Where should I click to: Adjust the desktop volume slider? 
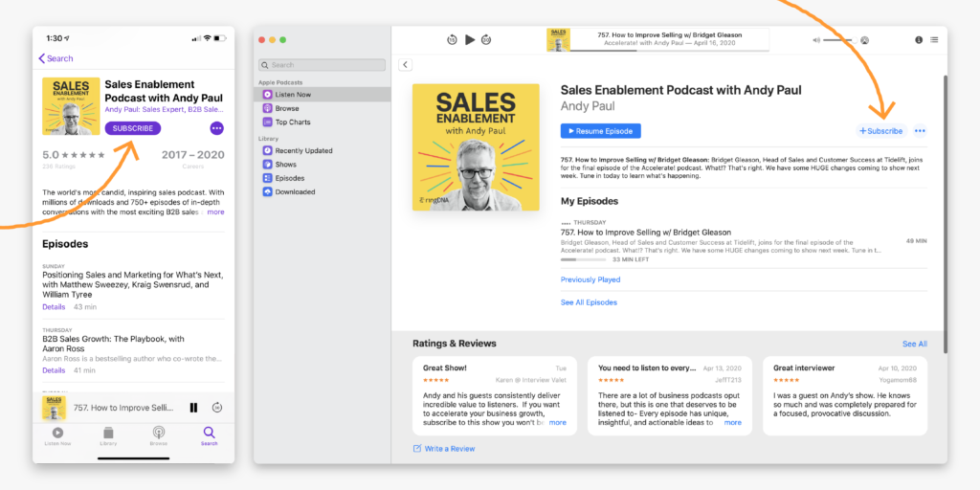point(840,40)
